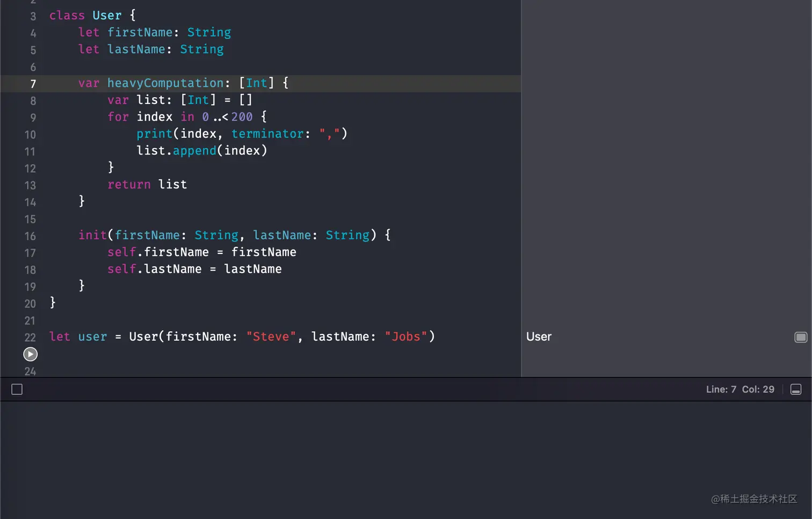The height and width of the screenshot is (519, 812).
Task: Toggle the debug area checkbox icon
Action: (x=17, y=390)
